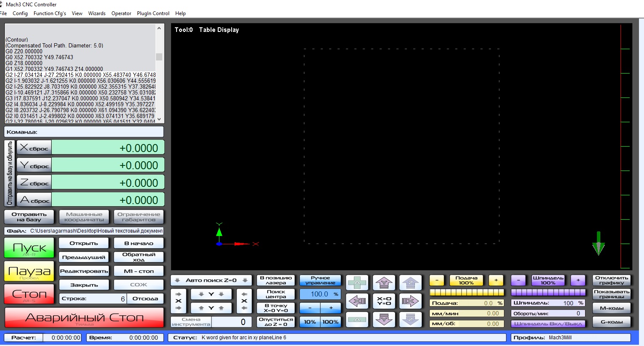Jog the A axis plus button
The width and height of the screenshot is (644, 346).
(x=357, y=283)
